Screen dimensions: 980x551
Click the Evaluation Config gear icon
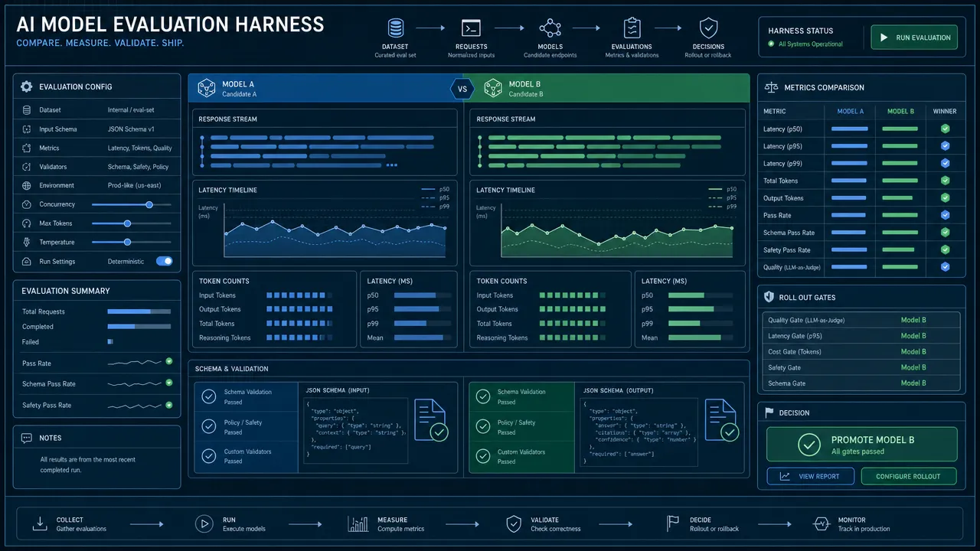pos(27,86)
